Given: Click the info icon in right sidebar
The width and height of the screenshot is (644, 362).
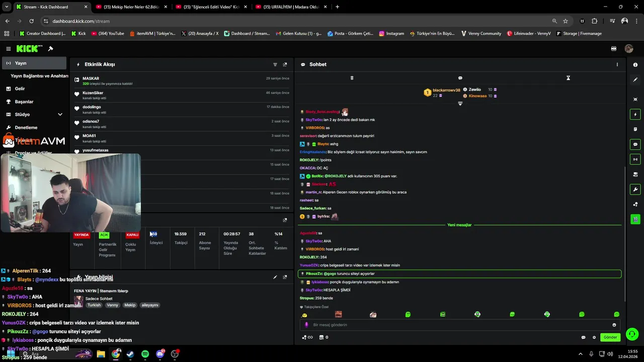Looking at the screenshot, I should click(635, 65).
